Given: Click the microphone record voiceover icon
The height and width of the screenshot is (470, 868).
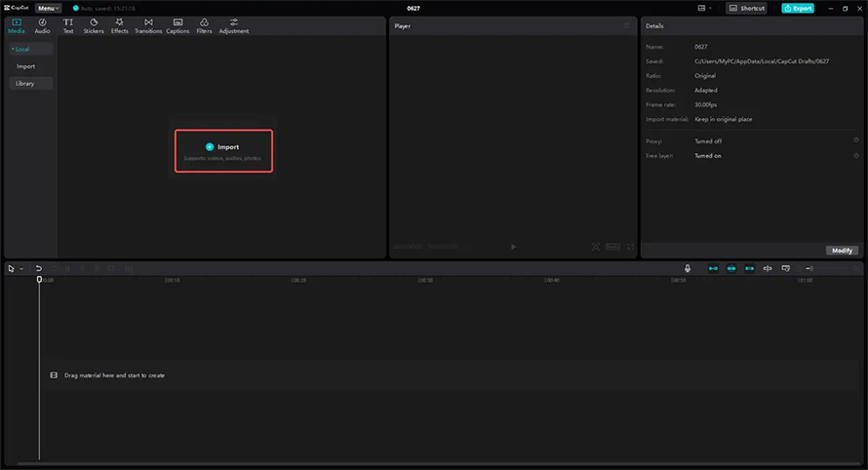Looking at the screenshot, I should pyautogui.click(x=688, y=268).
